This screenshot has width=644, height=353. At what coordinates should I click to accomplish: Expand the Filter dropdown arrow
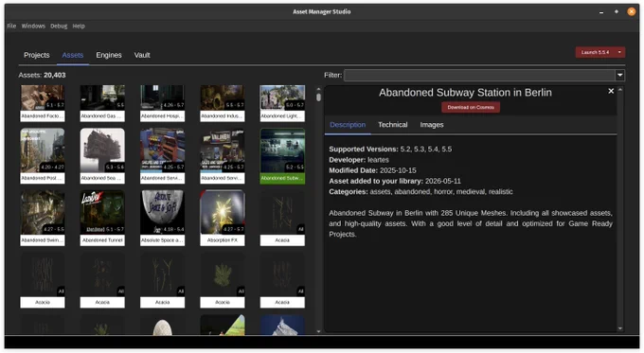619,75
